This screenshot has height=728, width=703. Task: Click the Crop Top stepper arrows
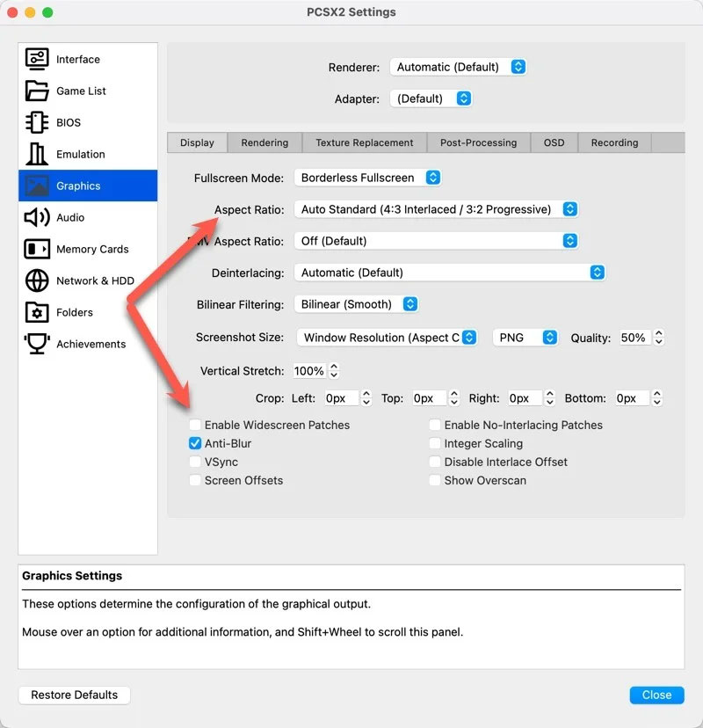pos(453,398)
